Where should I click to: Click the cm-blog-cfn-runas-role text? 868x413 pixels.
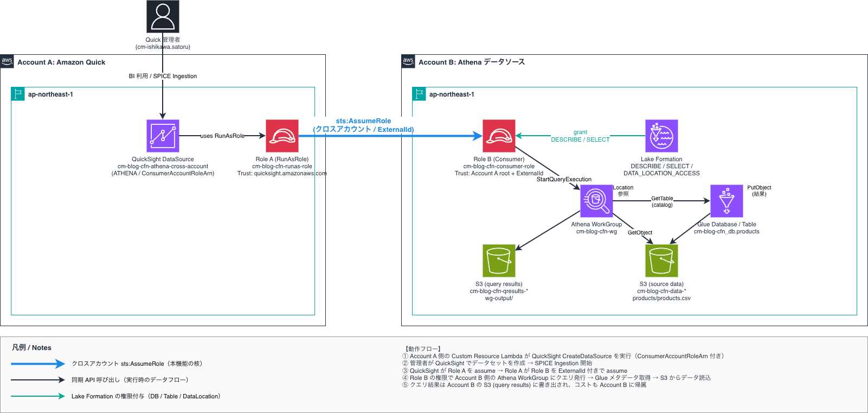click(x=282, y=166)
